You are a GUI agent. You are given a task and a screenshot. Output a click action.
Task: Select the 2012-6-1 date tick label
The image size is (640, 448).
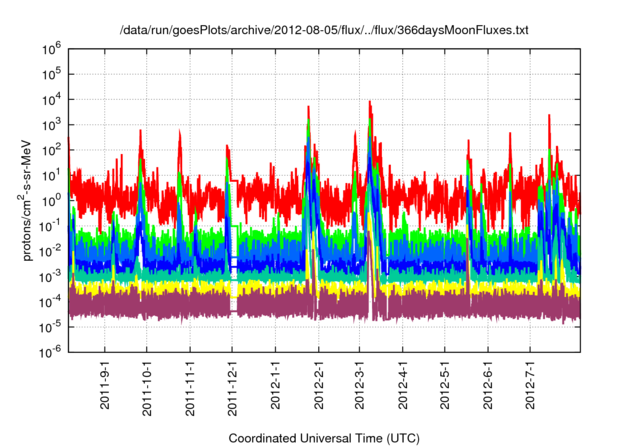pyautogui.click(x=488, y=388)
